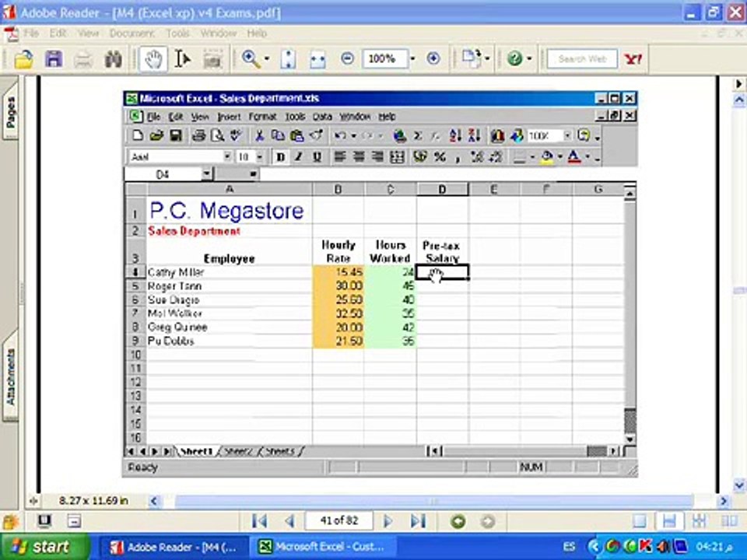
Task: Open the zoom tool dropdown arrow
Action: pos(267,58)
